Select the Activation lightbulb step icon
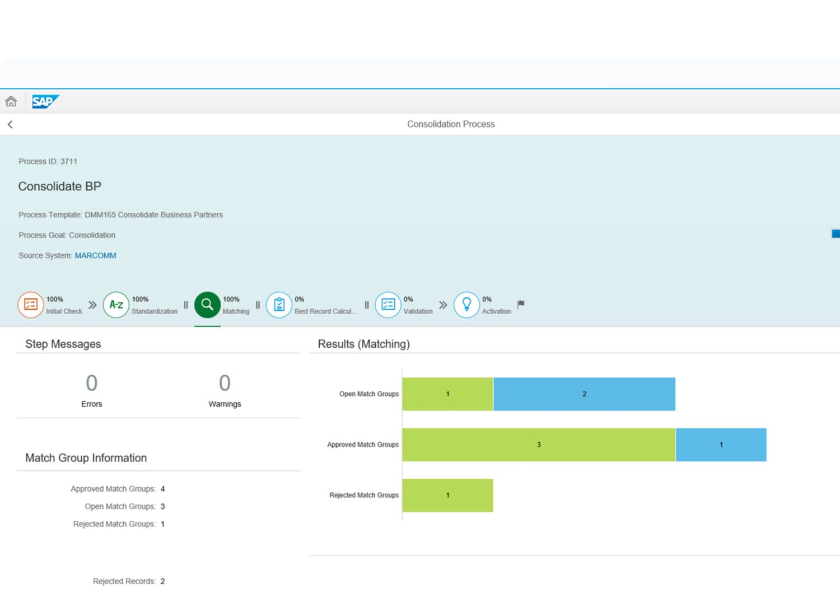The height and width of the screenshot is (616, 840). [466, 305]
